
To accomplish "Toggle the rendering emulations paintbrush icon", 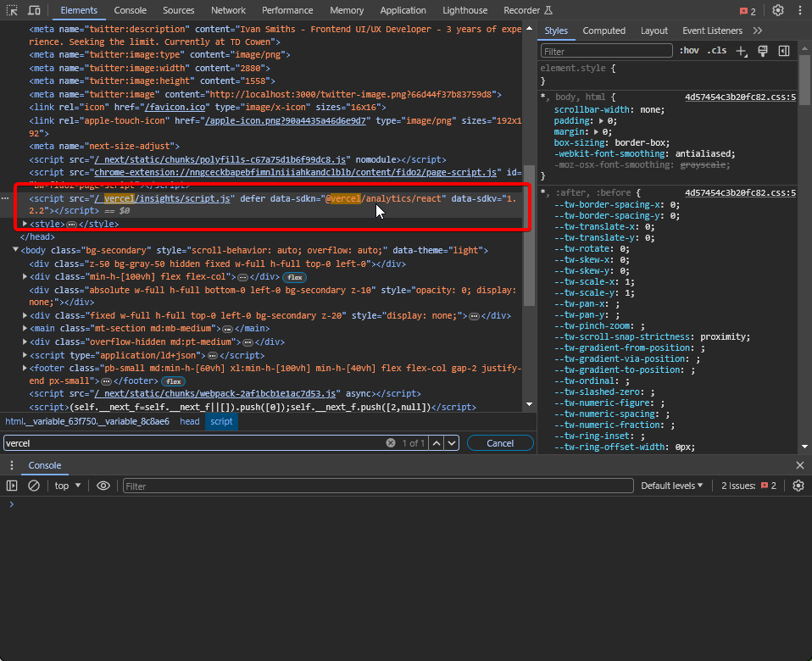I will click(x=763, y=51).
